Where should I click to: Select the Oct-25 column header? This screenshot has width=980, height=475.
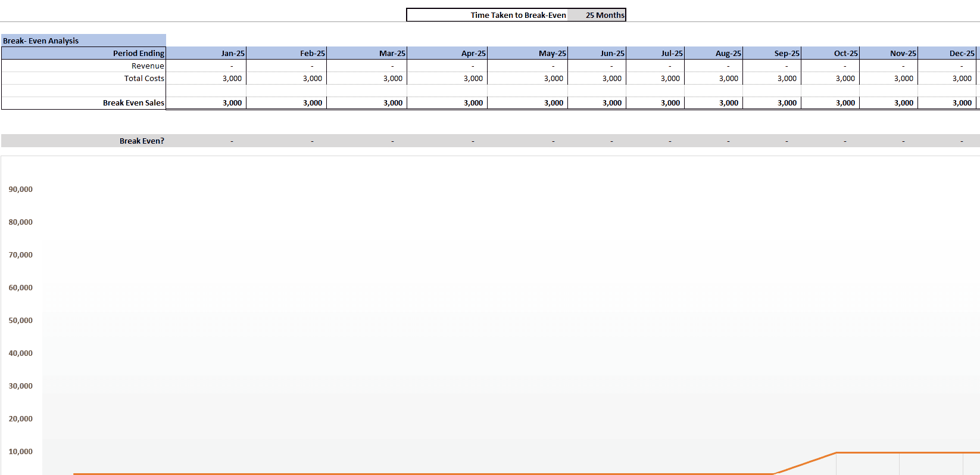831,53
